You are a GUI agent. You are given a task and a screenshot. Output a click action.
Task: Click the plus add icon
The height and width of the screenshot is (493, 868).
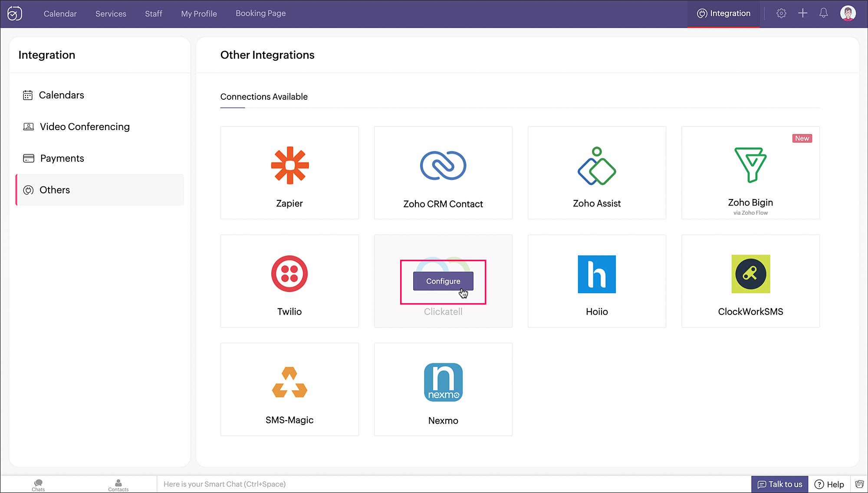[802, 13]
